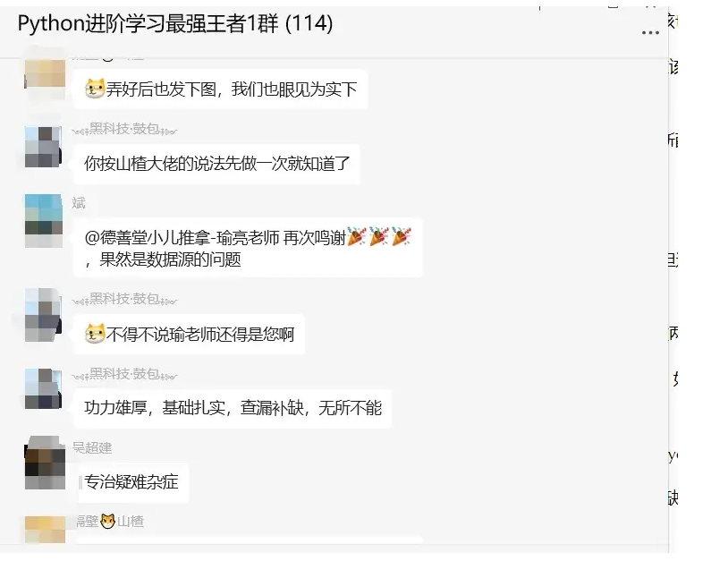Open the avatar of 隔壁山楂 at the bottom

pos(45,530)
